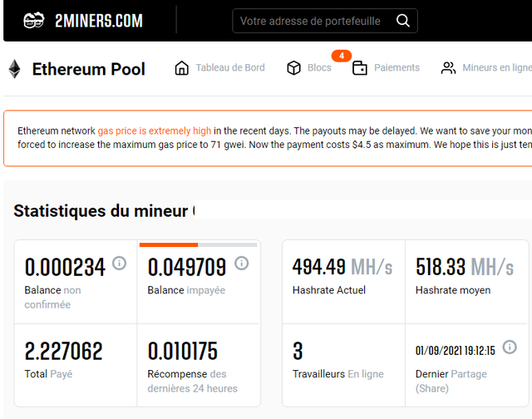Image resolution: width=532 pixels, height=419 pixels.
Task: Click the 2.227062 Total Payé value
Action: point(63,351)
